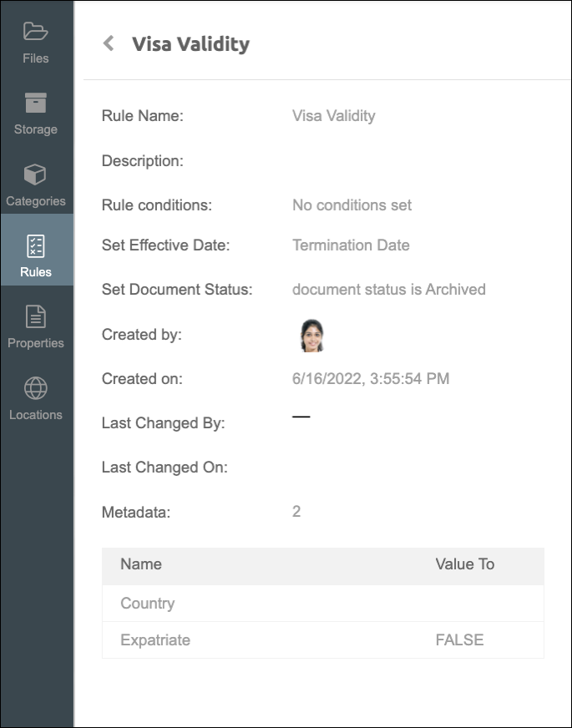
Task: Click the Termination Date effective date value
Action: tap(351, 245)
